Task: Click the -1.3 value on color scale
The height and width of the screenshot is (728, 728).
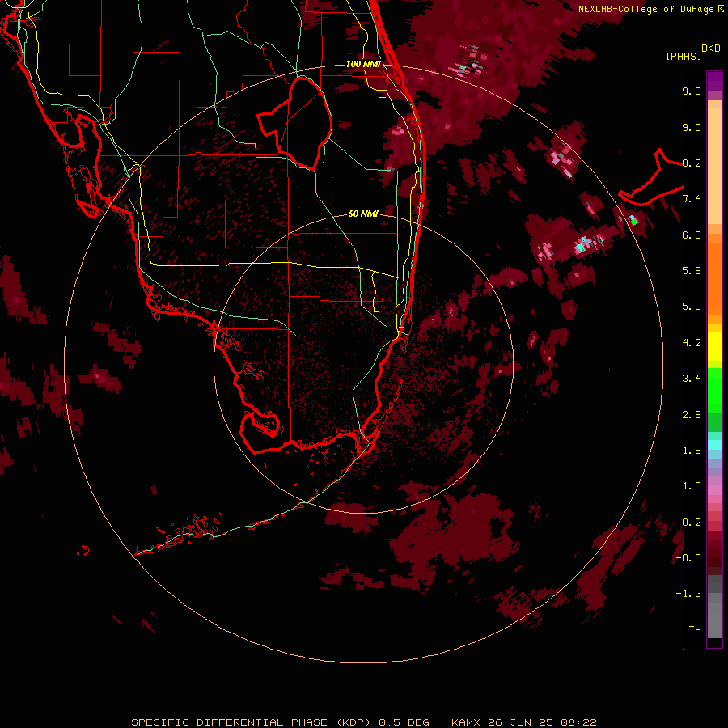Action: 688,595
